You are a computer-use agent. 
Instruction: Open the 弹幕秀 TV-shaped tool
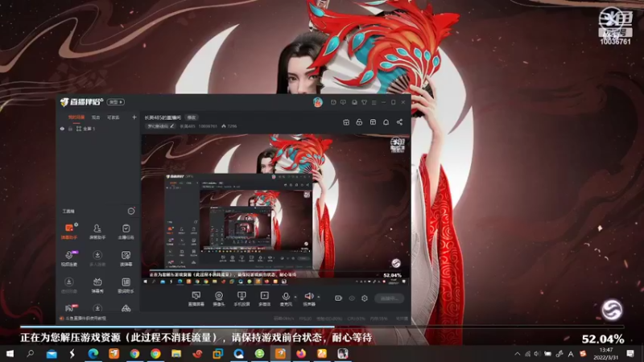click(x=97, y=286)
